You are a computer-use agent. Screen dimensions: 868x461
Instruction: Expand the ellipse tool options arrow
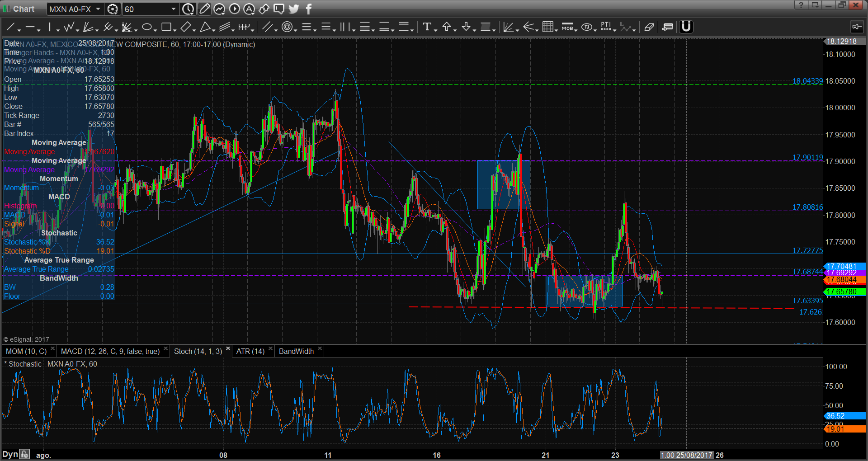[155, 30]
